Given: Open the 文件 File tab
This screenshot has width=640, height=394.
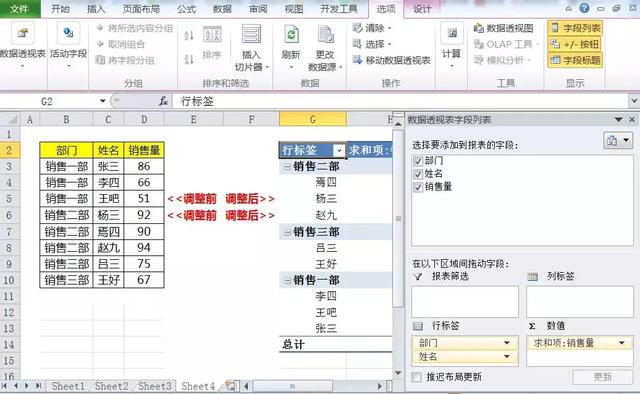Looking at the screenshot, I should (x=20, y=9).
